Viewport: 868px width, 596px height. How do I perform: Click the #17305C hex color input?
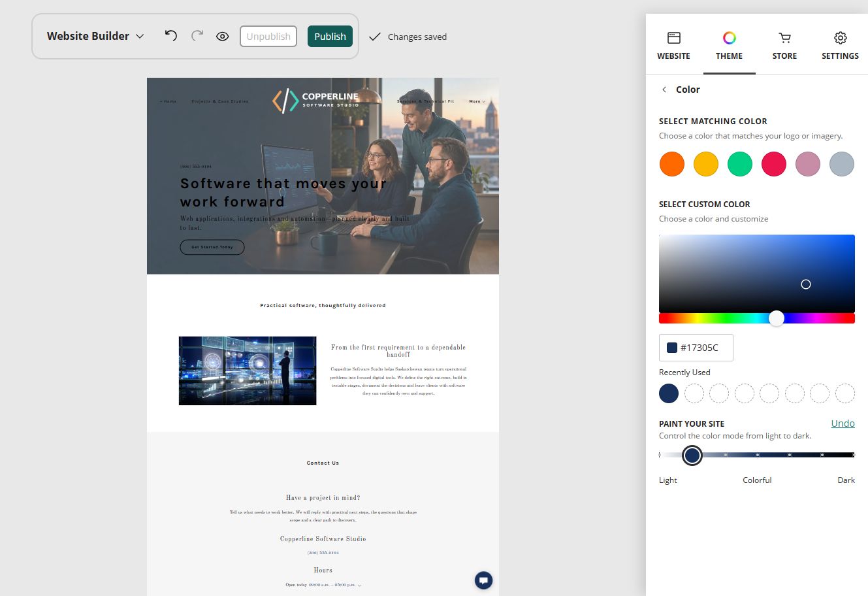(696, 348)
